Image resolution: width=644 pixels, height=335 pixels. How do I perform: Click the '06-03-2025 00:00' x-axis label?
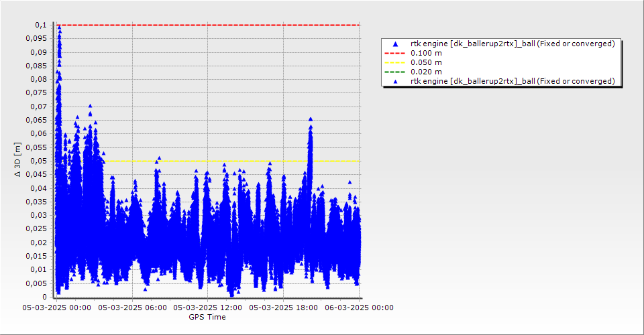click(x=359, y=308)
